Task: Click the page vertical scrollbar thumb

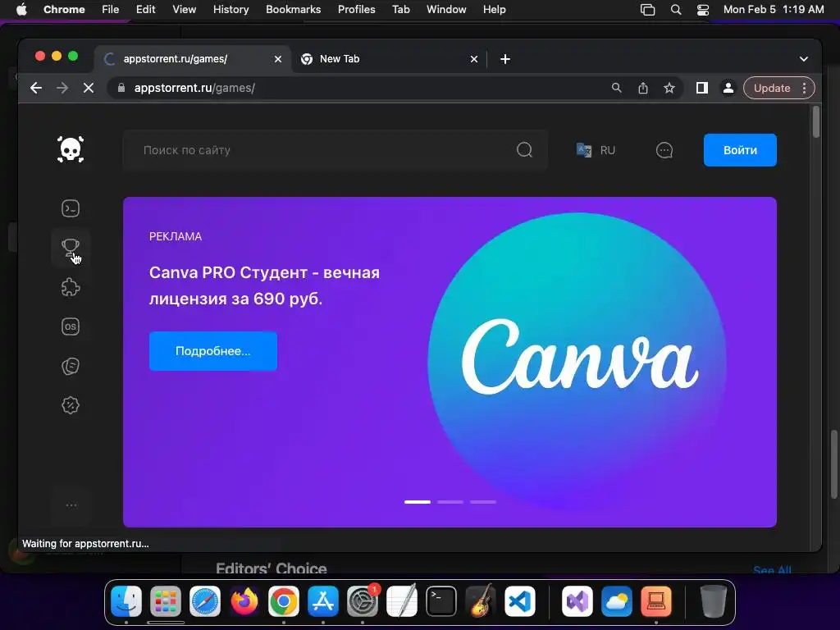Action: point(816,122)
